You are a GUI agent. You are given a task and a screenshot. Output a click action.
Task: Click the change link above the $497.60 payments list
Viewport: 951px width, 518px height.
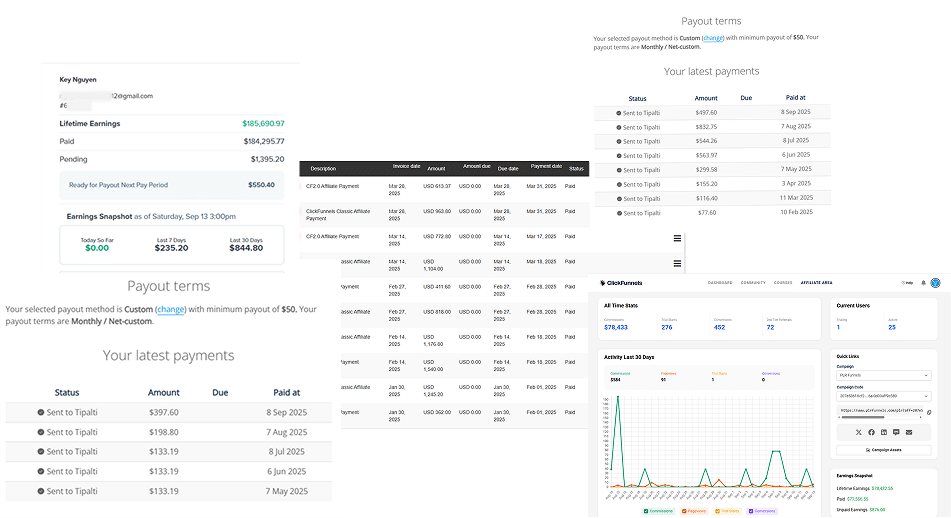(x=713, y=38)
